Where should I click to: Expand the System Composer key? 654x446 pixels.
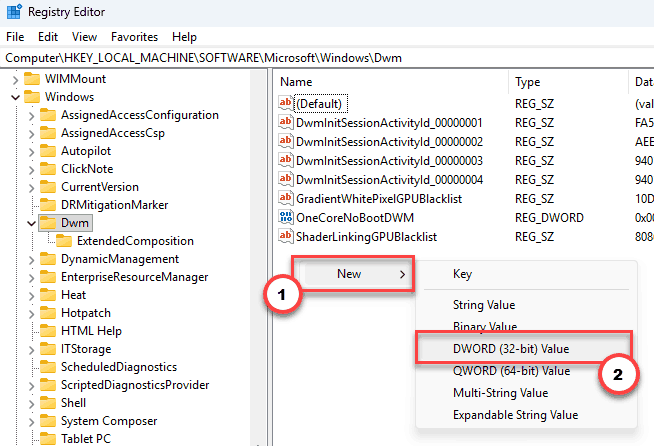point(31,421)
